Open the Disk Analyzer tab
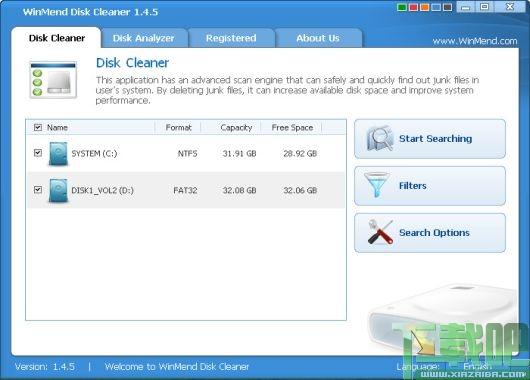 coord(144,38)
